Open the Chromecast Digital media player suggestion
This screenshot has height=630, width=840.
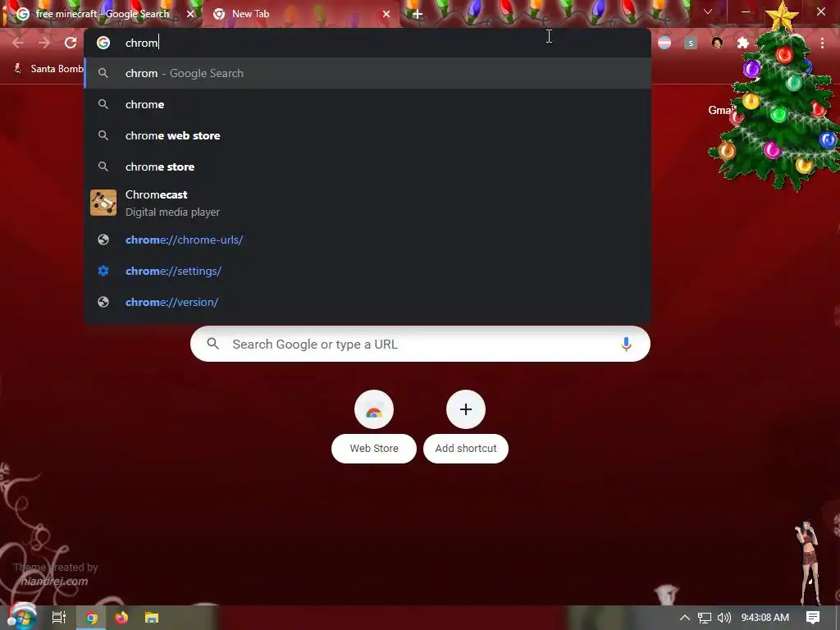click(367, 203)
